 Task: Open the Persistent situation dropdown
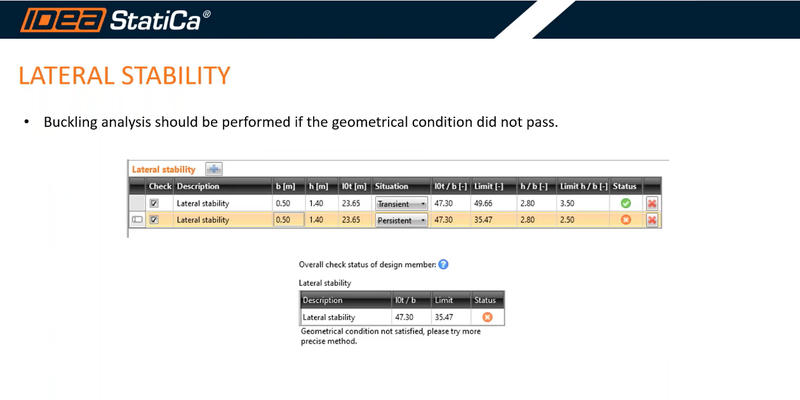pyautogui.click(x=402, y=220)
